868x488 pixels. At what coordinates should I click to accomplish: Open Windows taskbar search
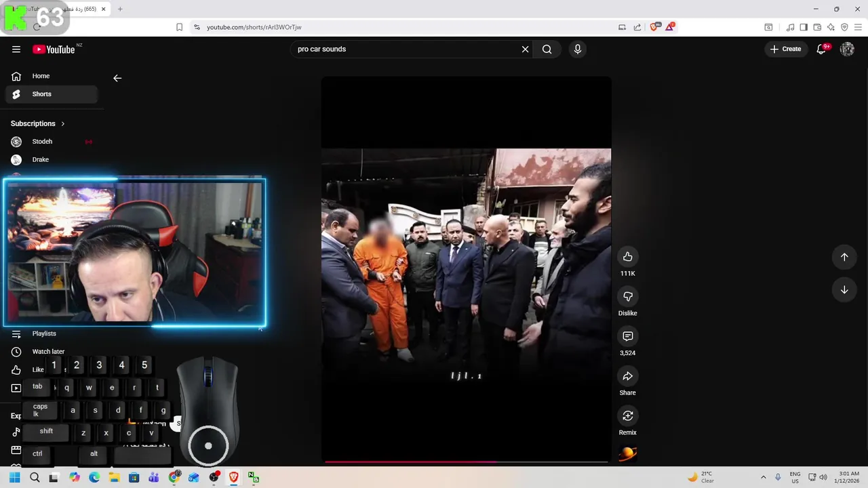(35, 478)
